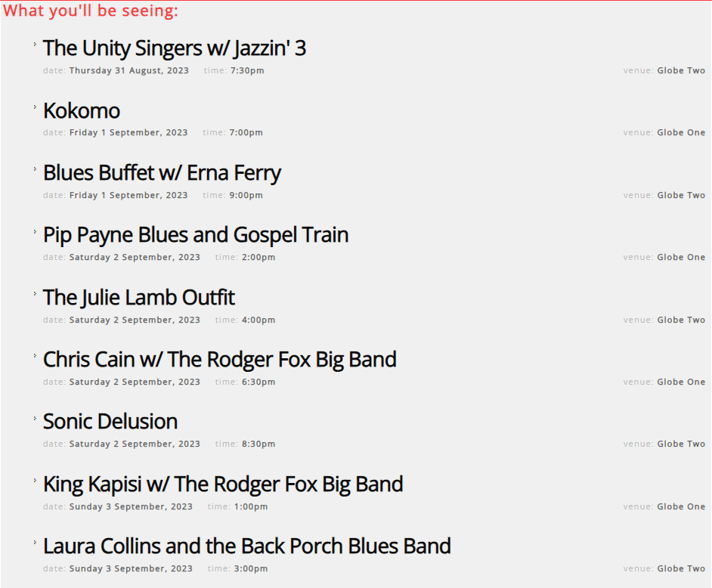This screenshot has width=712, height=588.
Task: Expand the arrow beside Chris Cain event
Action: [x=35, y=355]
